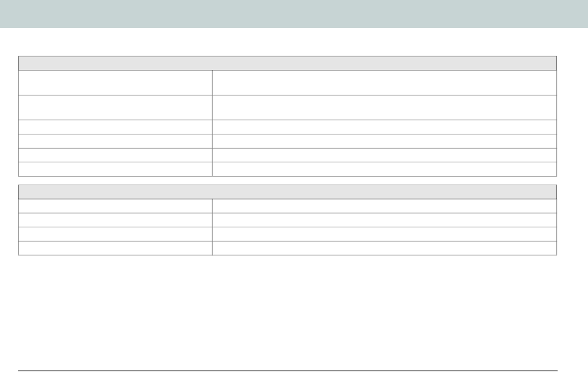Select lower table's second row wide cell
The width and height of the screenshot is (588, 389).
[x=384, y=220]
